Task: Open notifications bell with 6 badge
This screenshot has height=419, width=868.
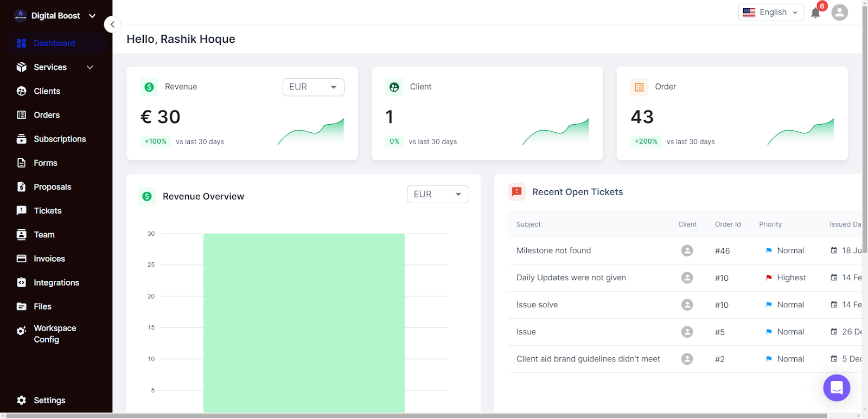Action: [x=815, y=12]
